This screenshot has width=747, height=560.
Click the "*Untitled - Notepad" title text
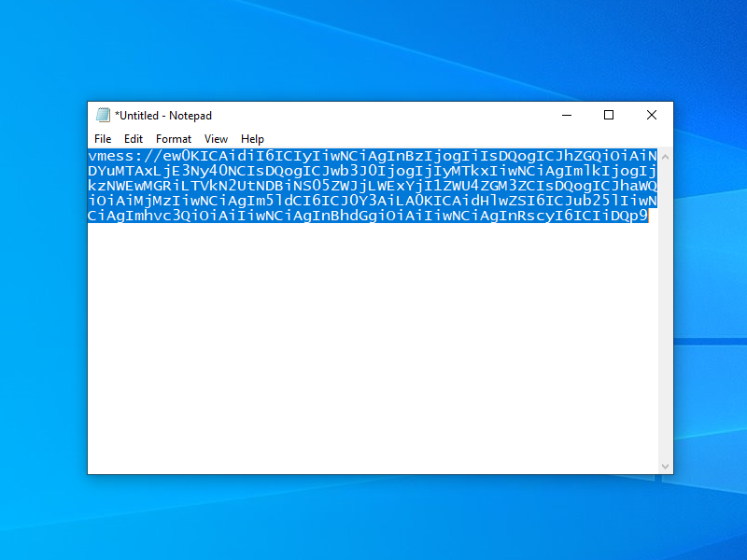163,116
